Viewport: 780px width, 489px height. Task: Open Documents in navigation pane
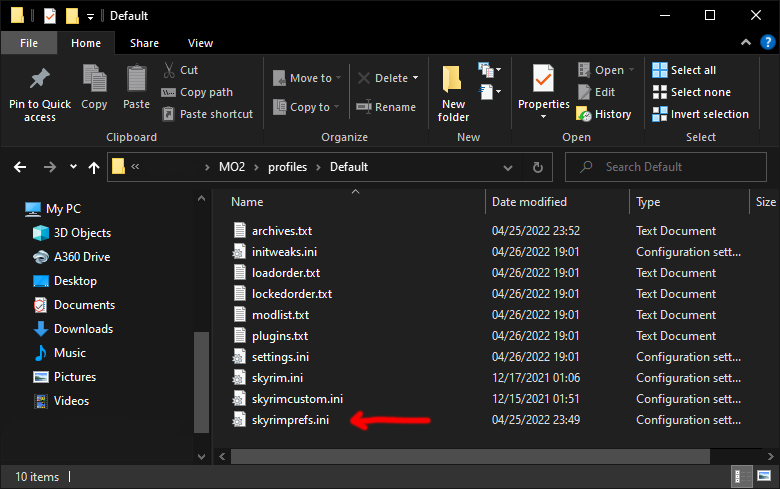pyautogui.click(x=74, y=304)
